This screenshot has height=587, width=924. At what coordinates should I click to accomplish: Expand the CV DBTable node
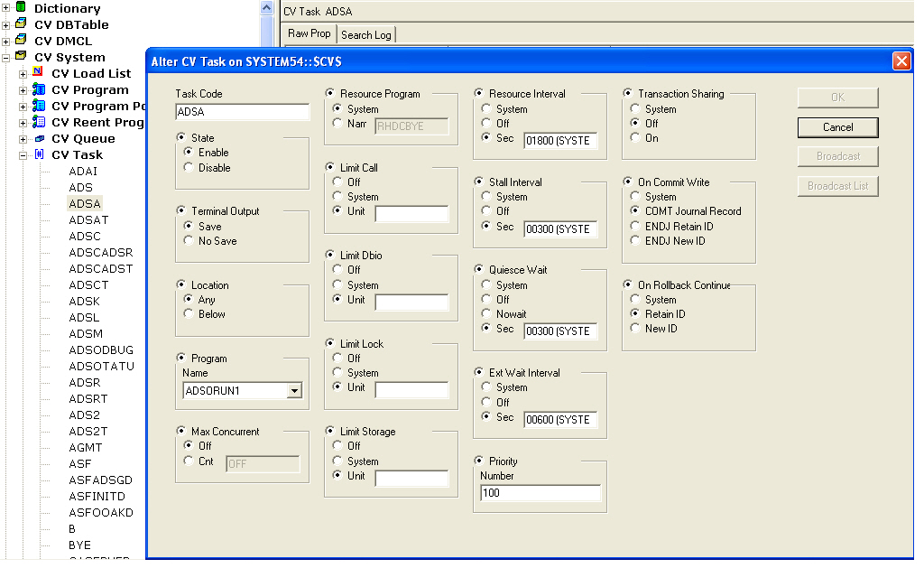coord(6,24)
